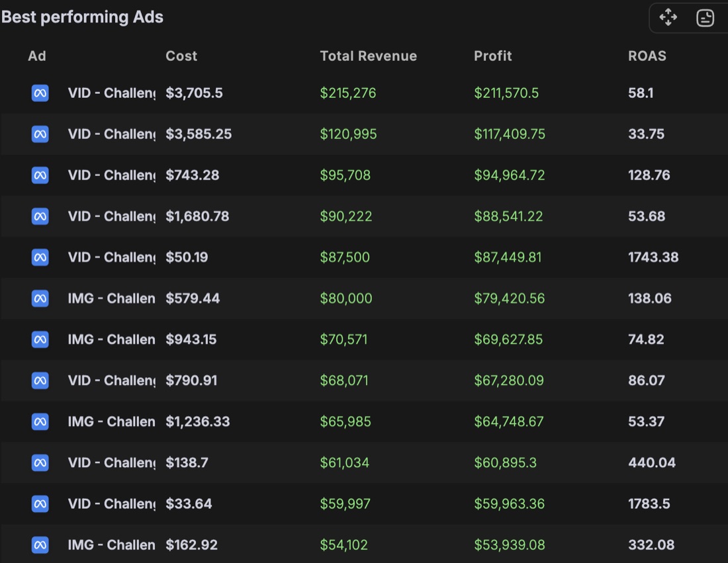Open VID ad name with $87,500 revenue
The width and height of the screenshot is (728, 563).
(x=111, y=257)
